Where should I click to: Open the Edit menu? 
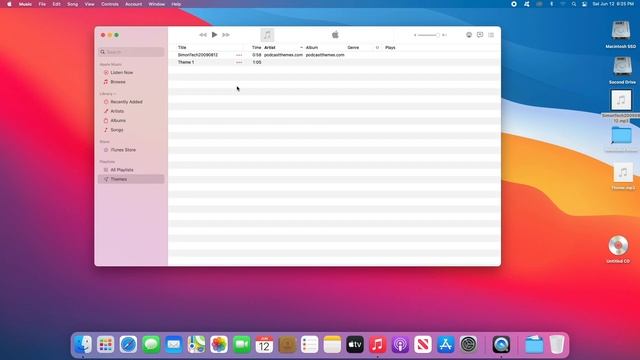pyautogui.click(x=56, y=4)
